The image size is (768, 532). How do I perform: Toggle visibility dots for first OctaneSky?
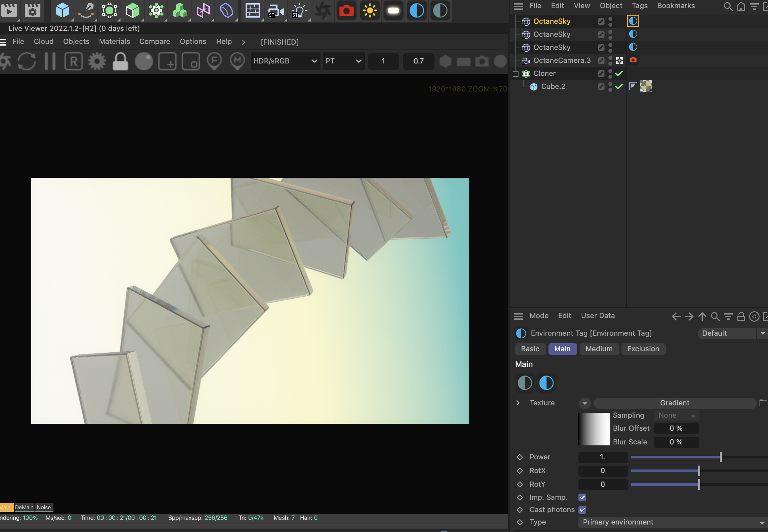coord(610,22)
